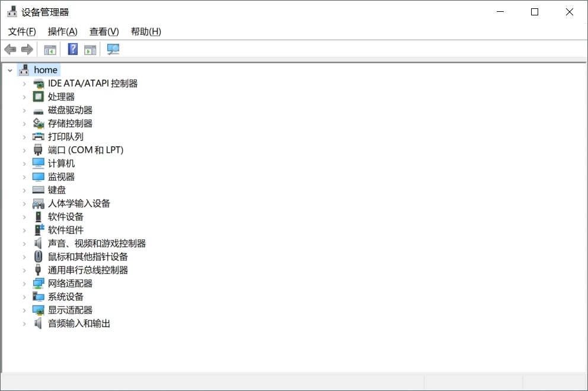The height and width of the screenshot is (391, 588).
Task: Select the 打印队列 label
Action: 66,137
